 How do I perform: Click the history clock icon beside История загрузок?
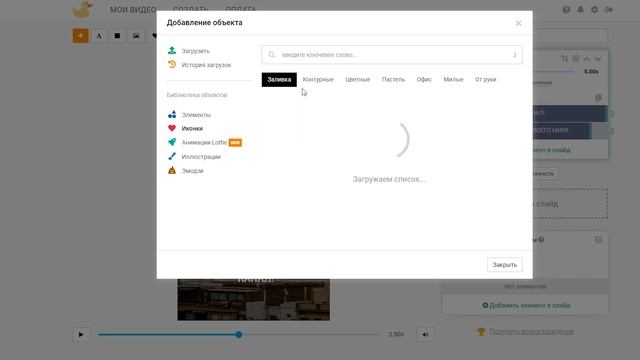(172, 64)
